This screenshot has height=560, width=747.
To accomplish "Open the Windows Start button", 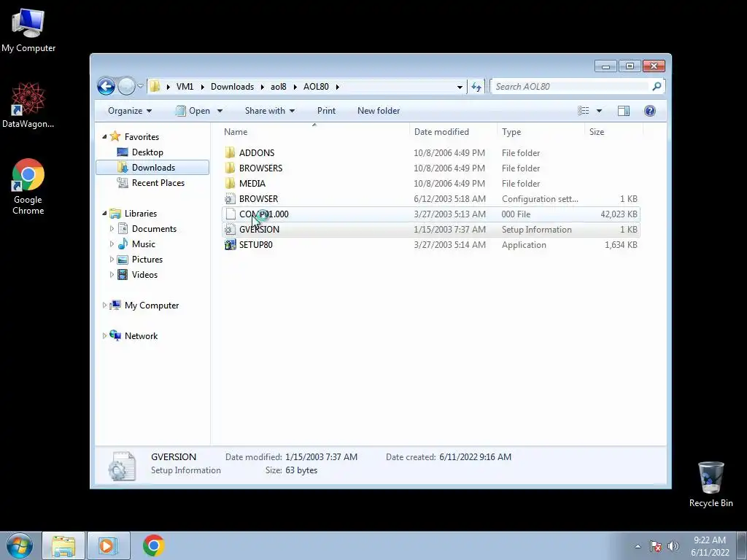I will [x=20, y=545].
